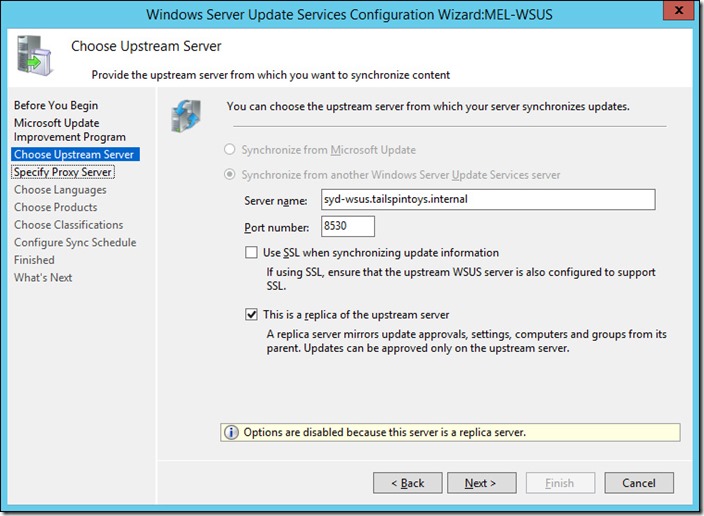Select Choose Languages step

[60, 190]
